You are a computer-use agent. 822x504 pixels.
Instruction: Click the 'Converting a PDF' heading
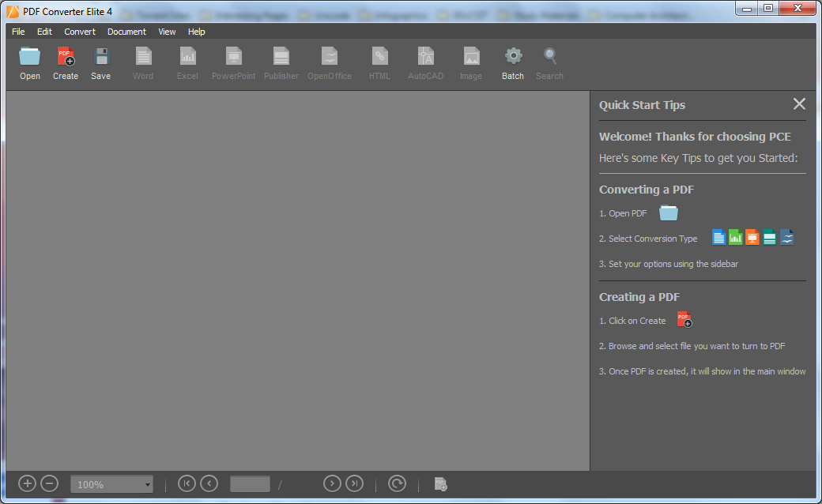[x=647, y=190]
